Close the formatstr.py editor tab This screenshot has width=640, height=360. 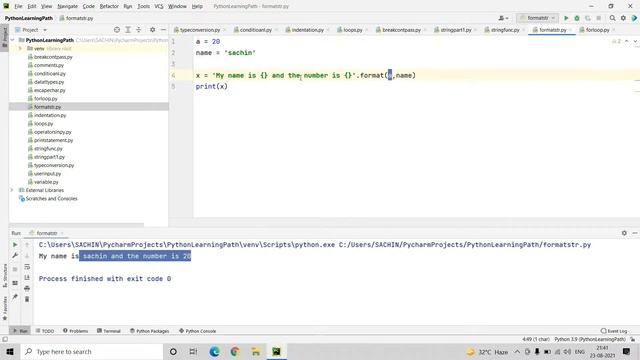571,30
